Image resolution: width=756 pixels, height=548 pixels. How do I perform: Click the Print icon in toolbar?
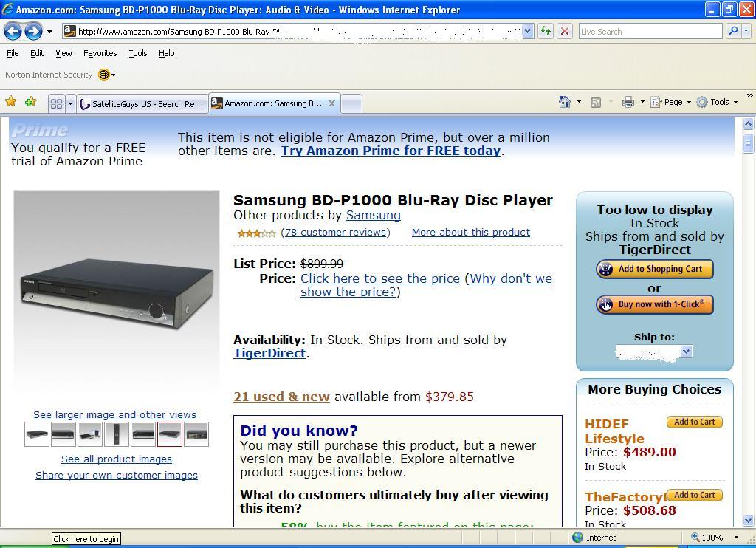pyautogui.click(x=628, y=102)
